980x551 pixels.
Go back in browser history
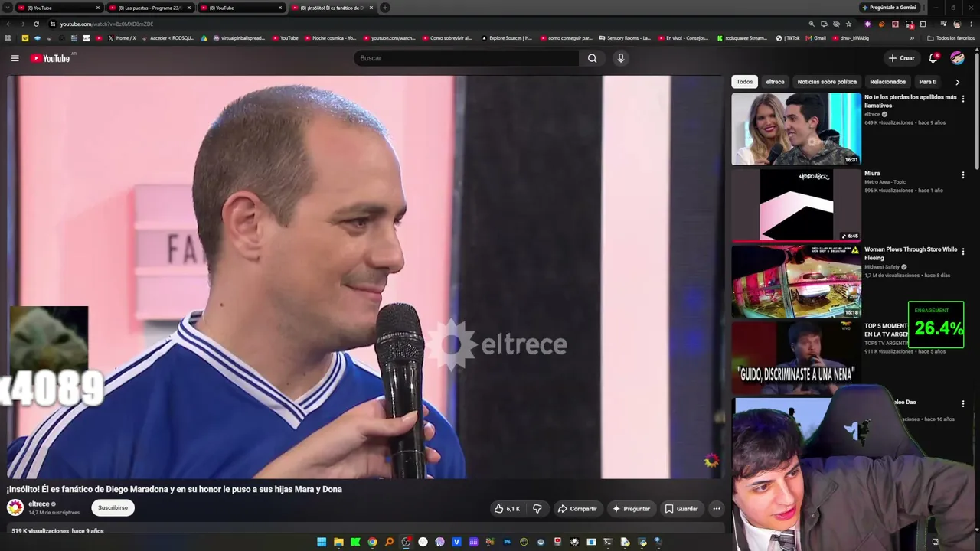point(8,24)
